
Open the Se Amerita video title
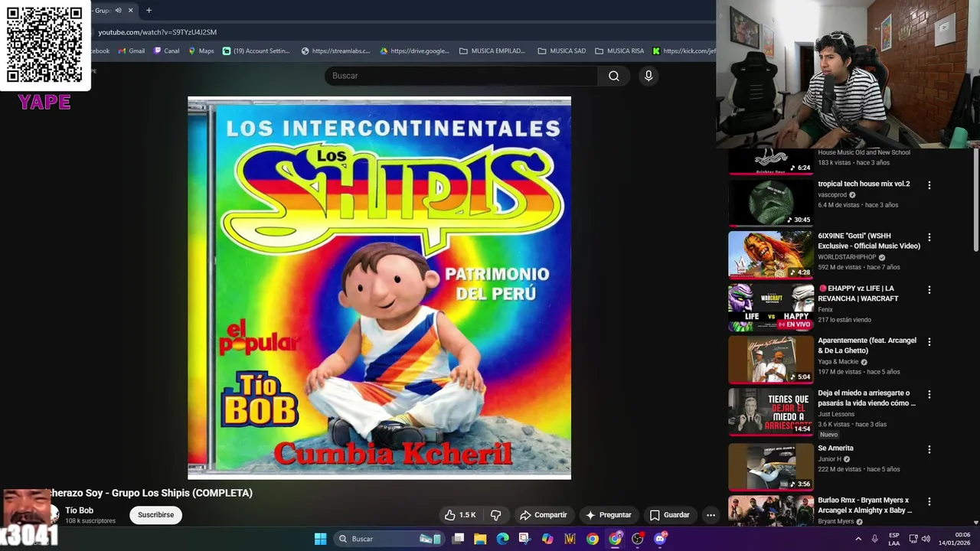[x=835, y=448]
